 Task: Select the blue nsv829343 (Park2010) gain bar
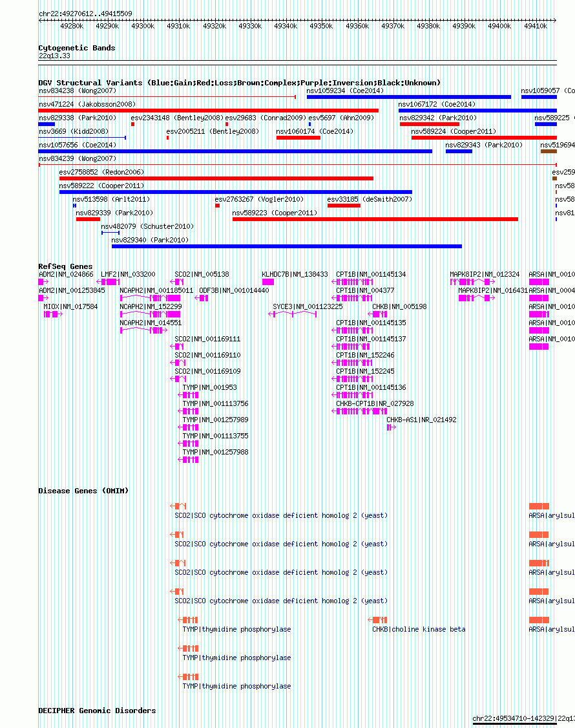point(459,151)
